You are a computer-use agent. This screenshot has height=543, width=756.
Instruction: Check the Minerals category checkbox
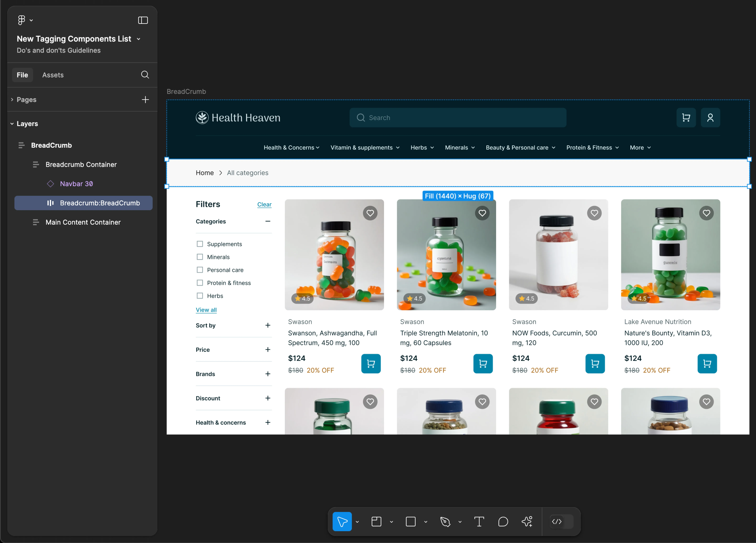click(x=200, y=257)
